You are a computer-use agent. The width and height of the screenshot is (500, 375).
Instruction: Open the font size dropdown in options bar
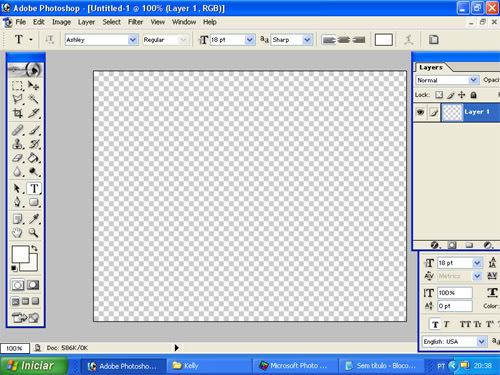pos(250,40)
